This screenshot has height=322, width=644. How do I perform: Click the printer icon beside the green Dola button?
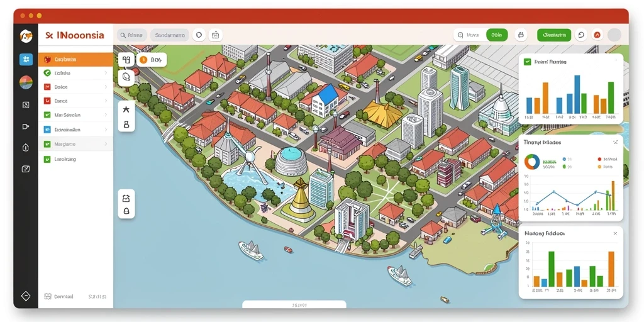point(521,35)
